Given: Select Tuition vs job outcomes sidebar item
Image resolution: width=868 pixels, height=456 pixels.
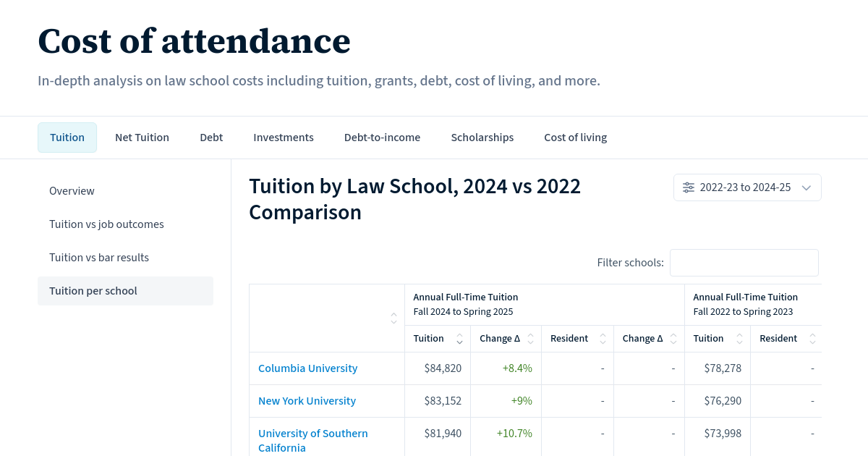Looking at the screenshot, I should 106,224.
